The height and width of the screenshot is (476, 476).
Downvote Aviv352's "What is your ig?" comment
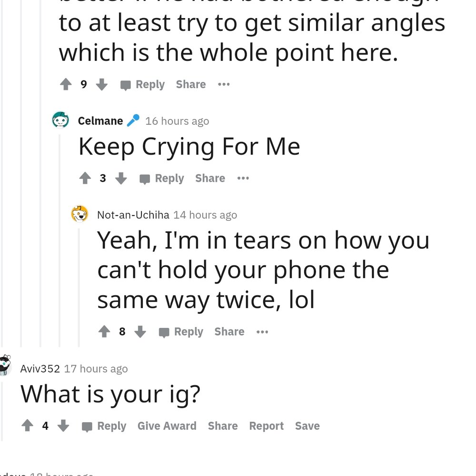pos(63,426)
